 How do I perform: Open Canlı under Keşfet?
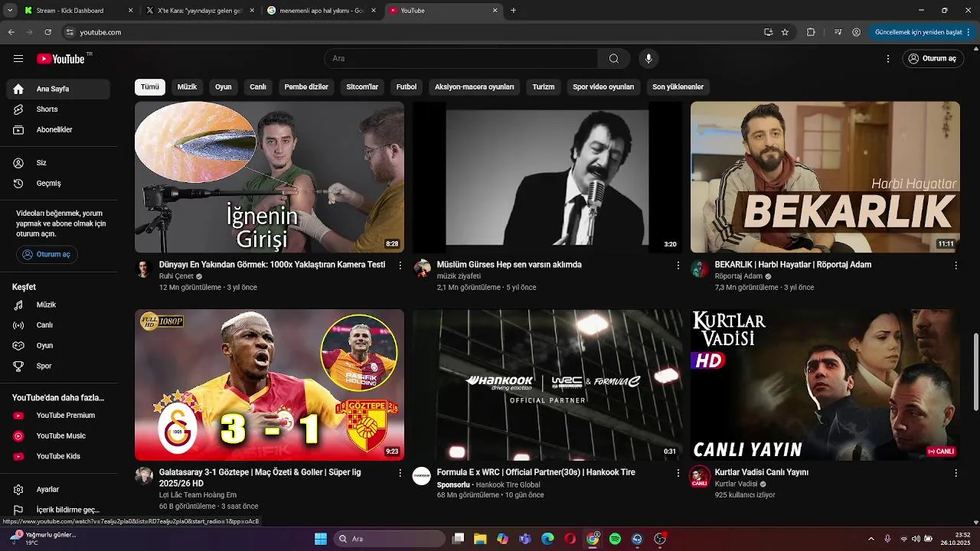pos(58,325)
